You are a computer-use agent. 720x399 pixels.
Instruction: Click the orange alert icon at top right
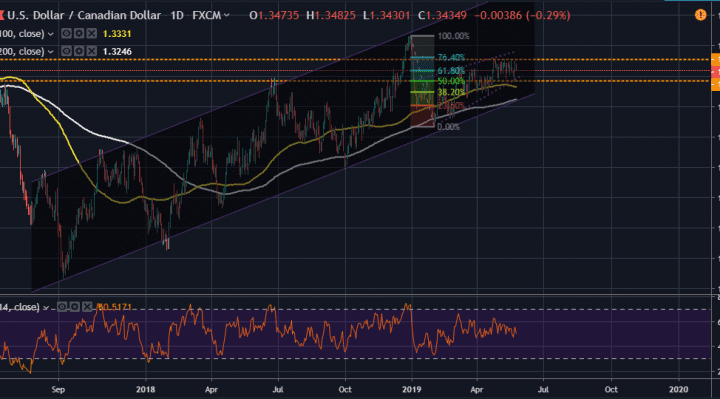point(700,15)
